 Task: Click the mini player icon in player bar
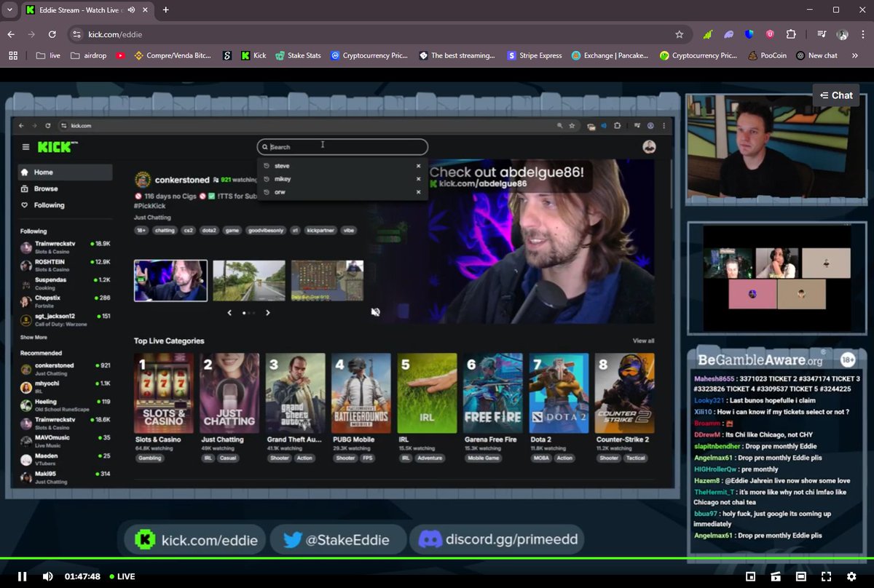(776, 576)
